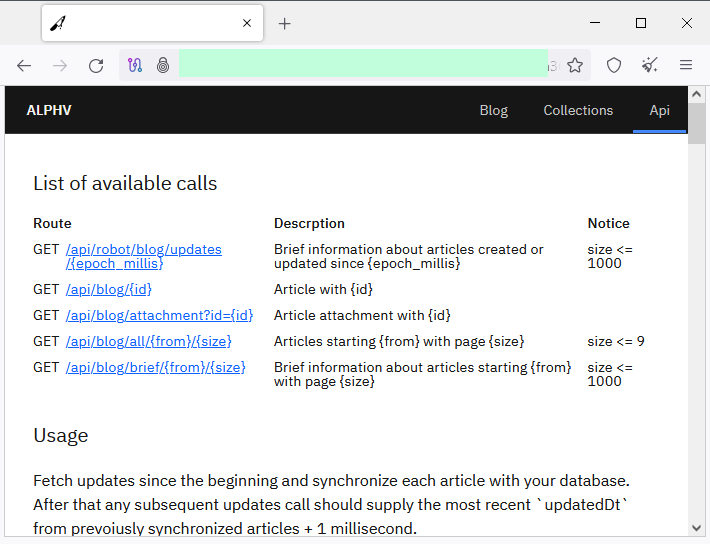Follow the /api/blog/{id} link
The height and width of the screenshot is (544, 710).
point(109,289)
